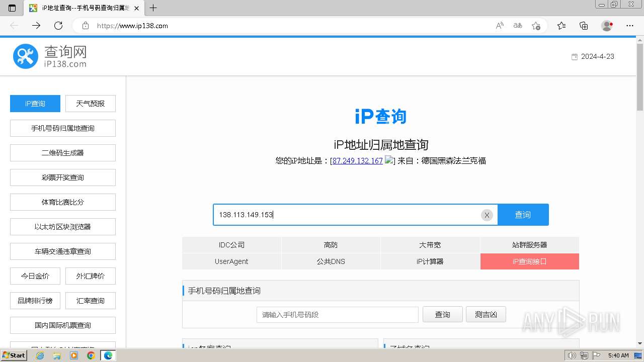Viewport: 644px width, 362px height.
Task: Open Windows Media Player taskbar icon
Action: 74,355
